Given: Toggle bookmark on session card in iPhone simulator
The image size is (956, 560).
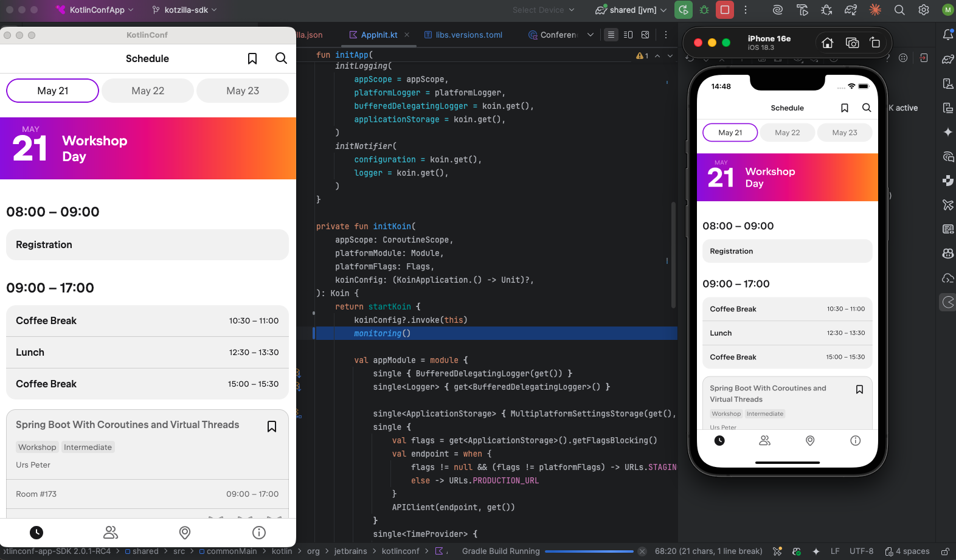Looking at the screenshot, I should tap(859, 389).
